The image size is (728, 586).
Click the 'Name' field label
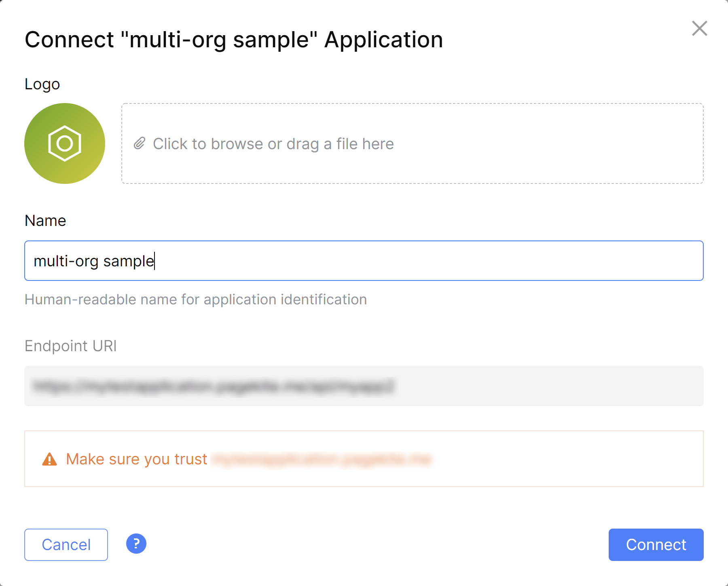pyautogui.click(x=45, y=221)
